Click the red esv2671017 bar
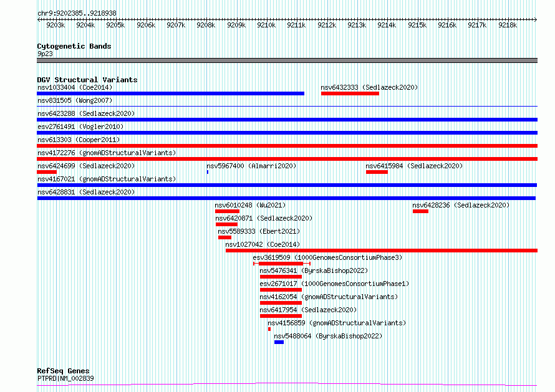Image resolution: width=555 pixels, height=392 pixels. 281,290
